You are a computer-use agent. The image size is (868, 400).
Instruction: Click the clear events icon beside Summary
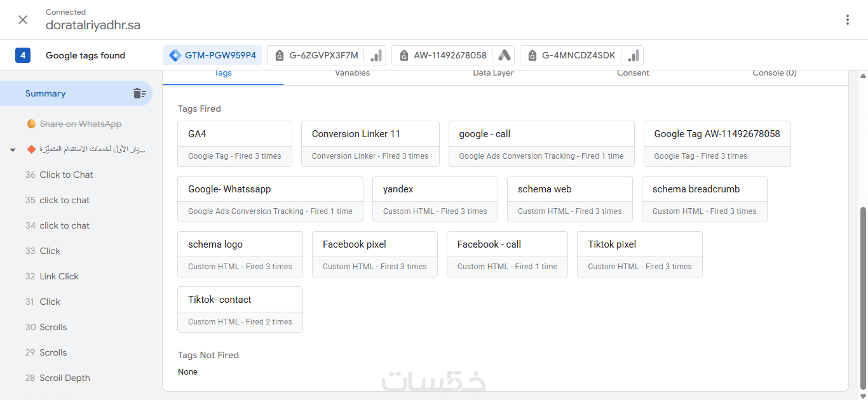click(x=140, y=93)
